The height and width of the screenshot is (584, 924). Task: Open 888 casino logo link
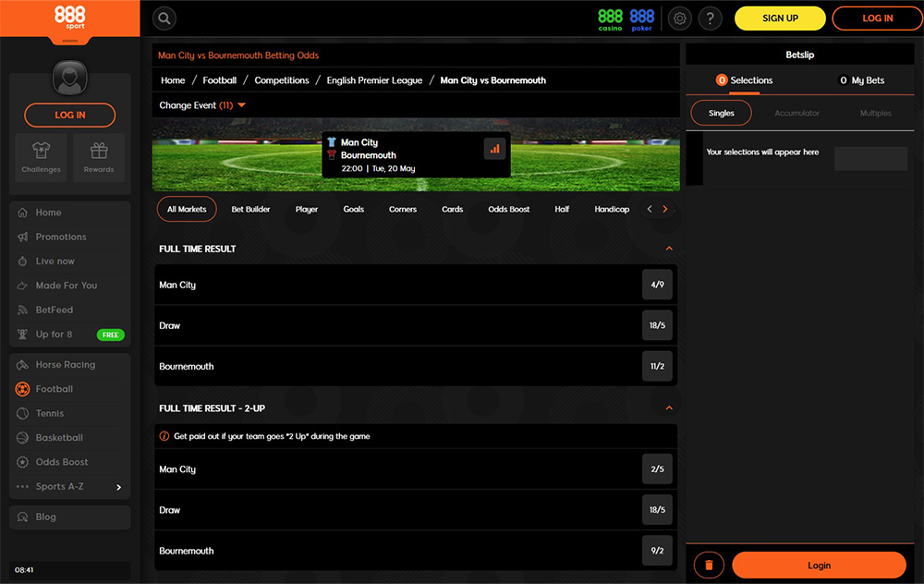[610, 19]
